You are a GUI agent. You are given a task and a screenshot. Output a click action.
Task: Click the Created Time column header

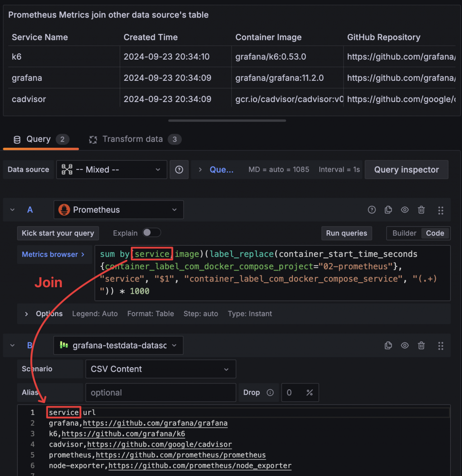150,37
